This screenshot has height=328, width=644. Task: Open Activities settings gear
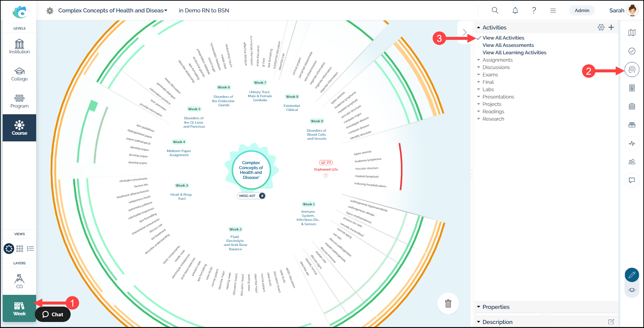(601, 27)
